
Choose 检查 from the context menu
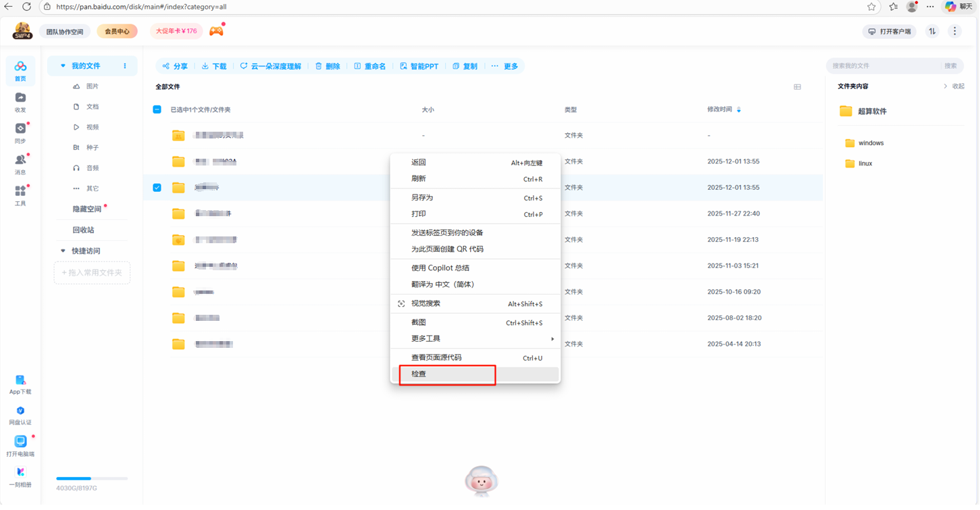click(x=420, y=373)
